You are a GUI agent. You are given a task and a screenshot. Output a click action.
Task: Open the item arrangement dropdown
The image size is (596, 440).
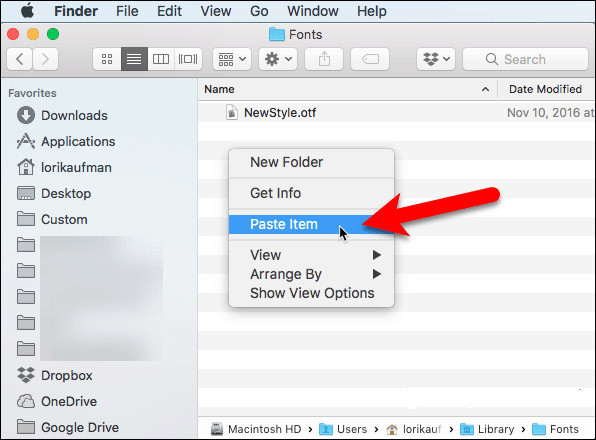click(x=232, y=59)
